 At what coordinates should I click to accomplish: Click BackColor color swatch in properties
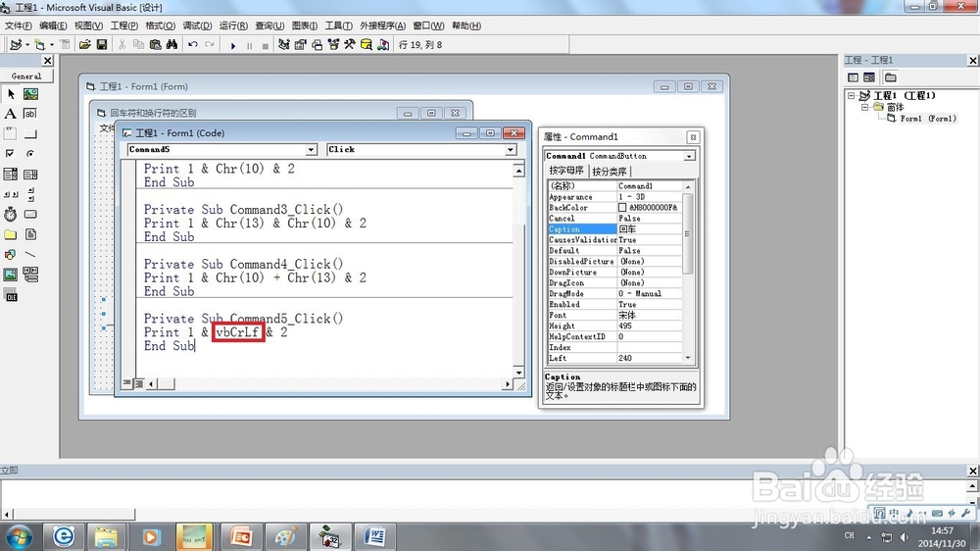pos(622,208)
